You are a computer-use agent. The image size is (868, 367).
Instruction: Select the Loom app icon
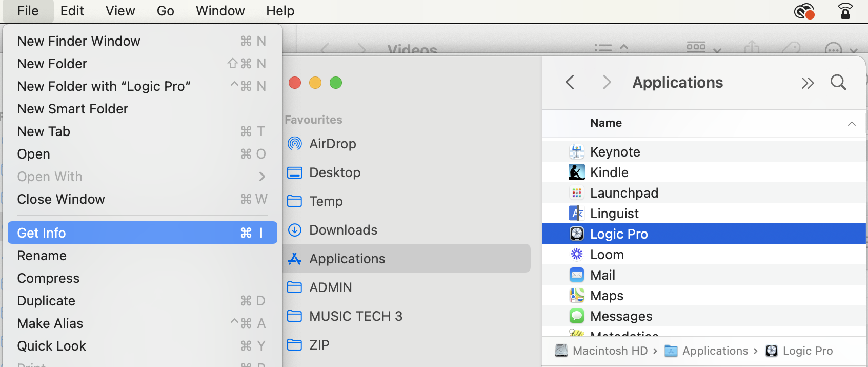pyautogui.click(x=577, y=255)
